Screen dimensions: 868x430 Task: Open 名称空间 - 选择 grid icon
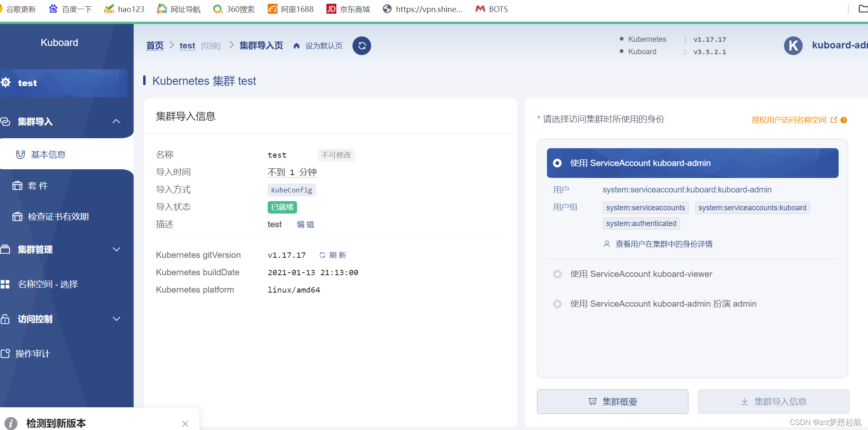(x=6, y=284)
